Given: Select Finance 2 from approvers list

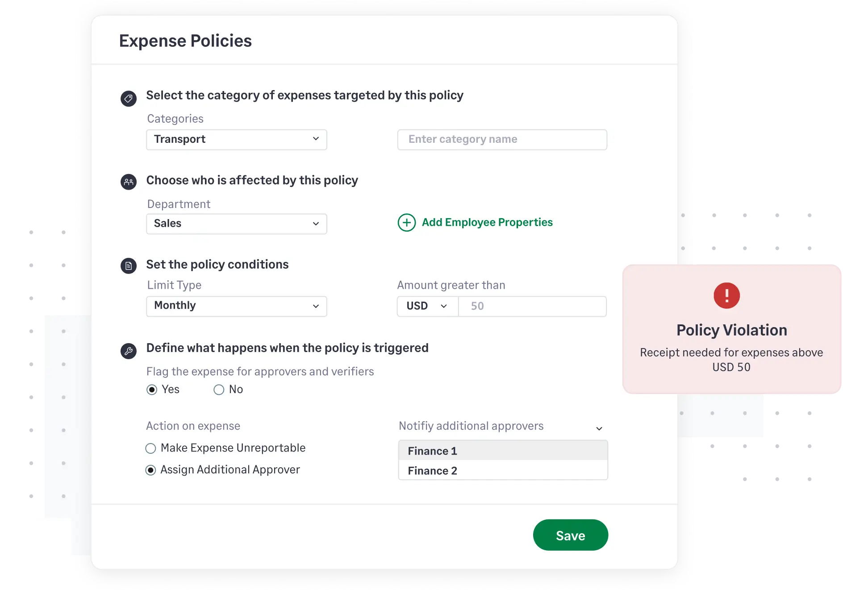Looking at the screenshot, I should click(433, 470).
